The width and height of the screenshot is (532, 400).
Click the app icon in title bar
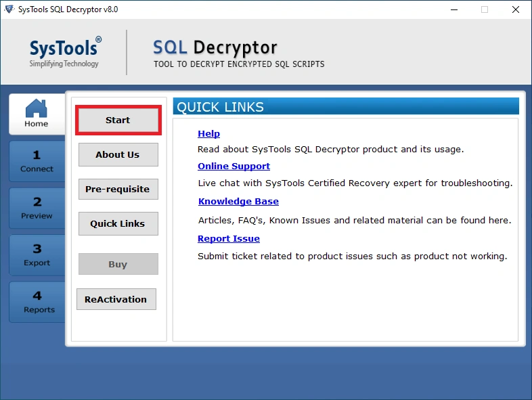9,9
